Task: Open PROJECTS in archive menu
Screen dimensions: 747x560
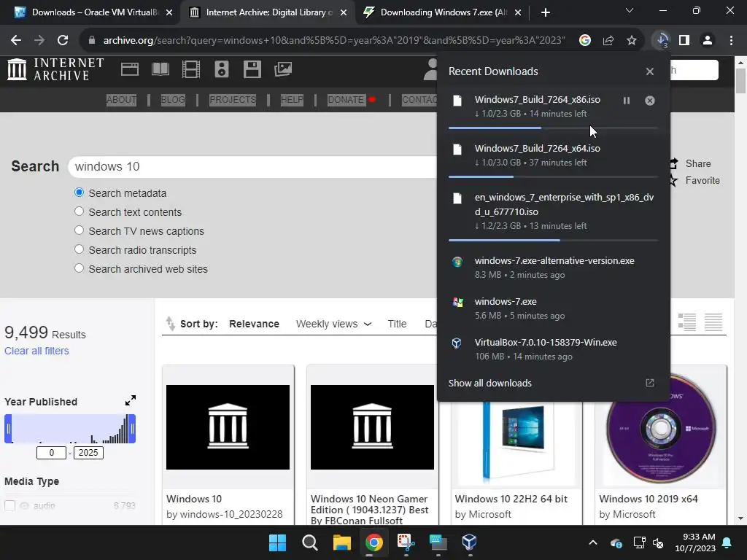Action: click(233, 99)
